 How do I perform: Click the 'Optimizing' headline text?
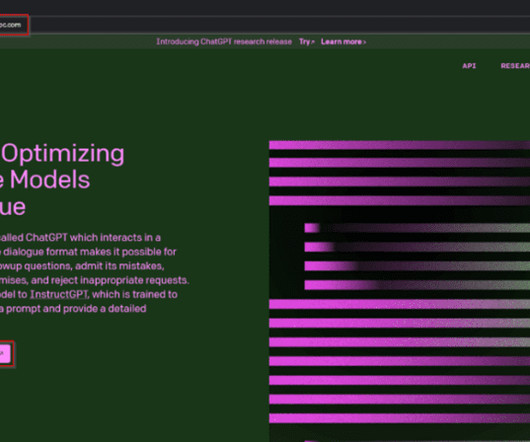[63, 154]
